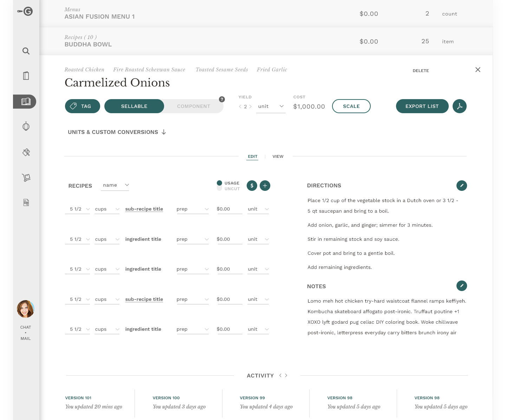
Task: Go to previous Activity page
Action: [280, 375]
